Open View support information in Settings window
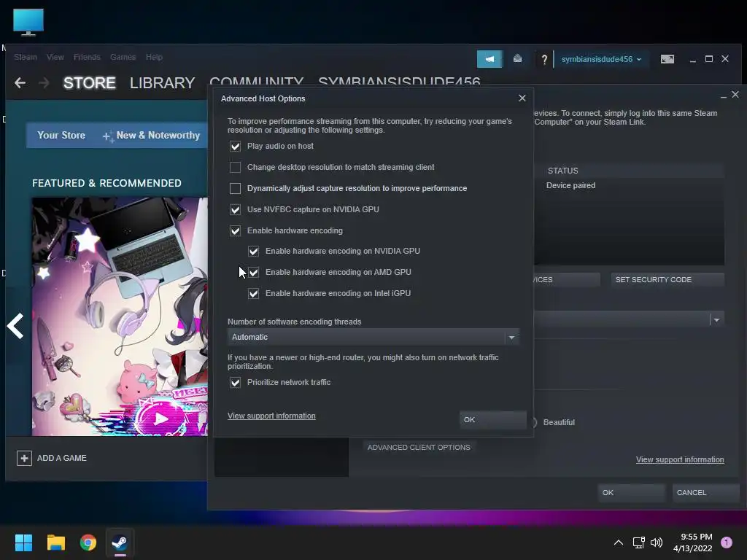 680,459
